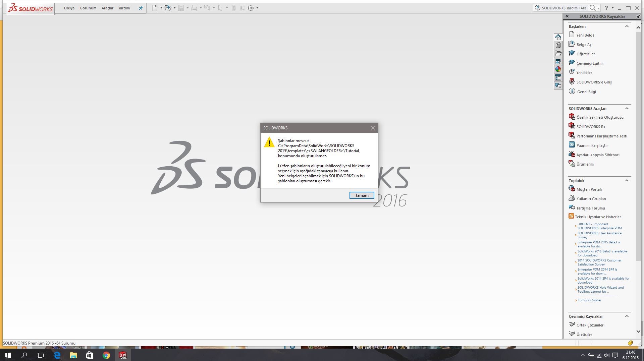Image resolution: width=644 pixels, height=361 pixels.
Task: Click Teknik Uyarılar ve Haberler RSS icon
Action: [571, 216]
